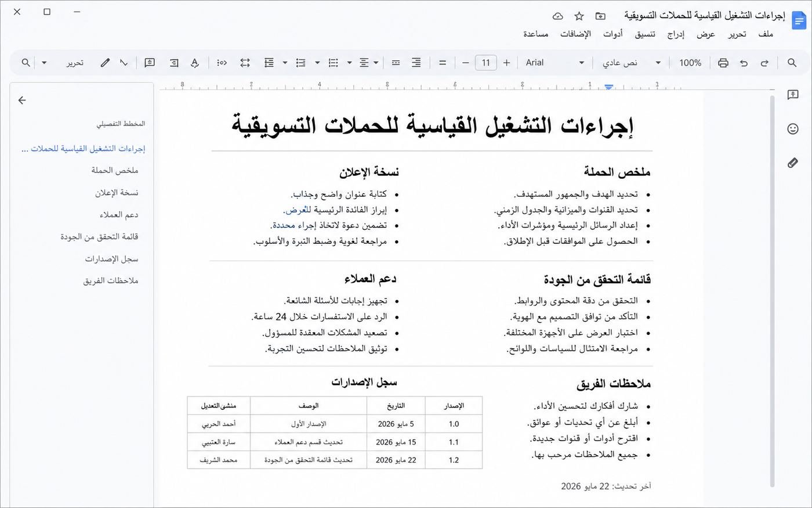Click the font size field showing 11
The height and width of the screenshot is (508, 812).
[485, 63]
